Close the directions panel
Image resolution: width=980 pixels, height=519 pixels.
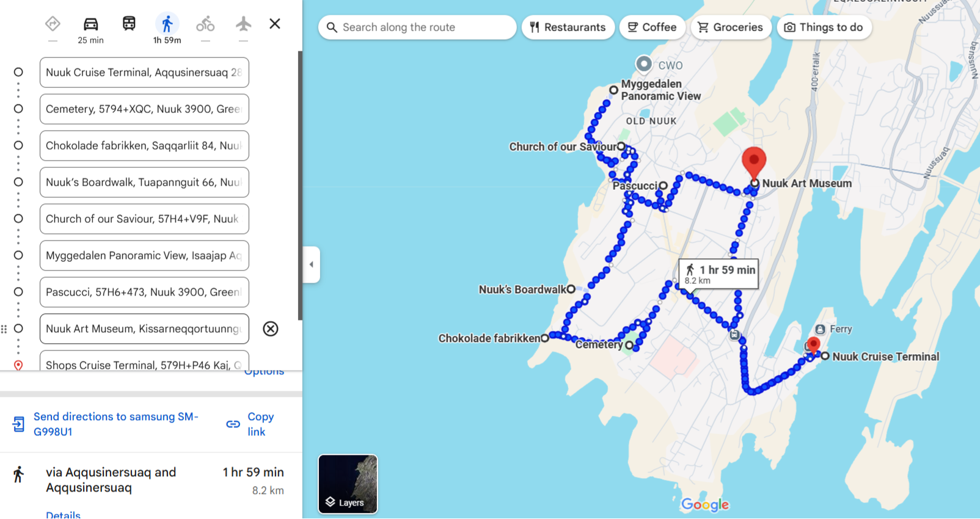275,24
